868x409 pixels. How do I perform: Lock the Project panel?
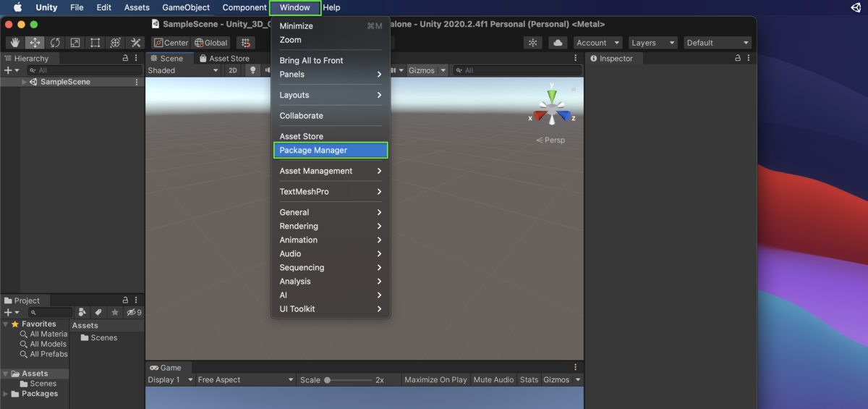point(125,300)
